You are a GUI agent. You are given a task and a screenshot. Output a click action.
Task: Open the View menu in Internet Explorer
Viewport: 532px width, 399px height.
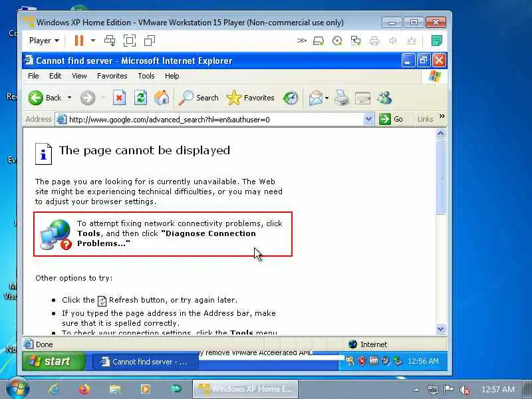click(x=79, y=76)
